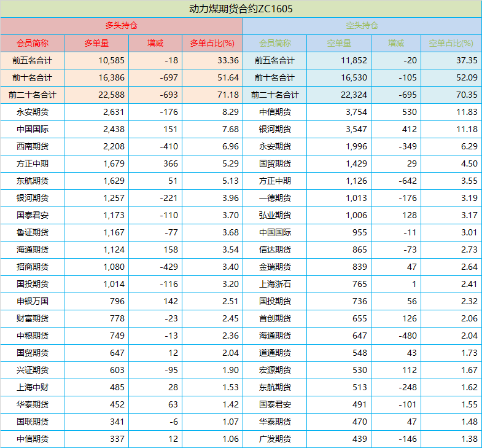Select 广发期货 short ratio 1.38
This screenshot has height=448, width=482.
(469, 439)
